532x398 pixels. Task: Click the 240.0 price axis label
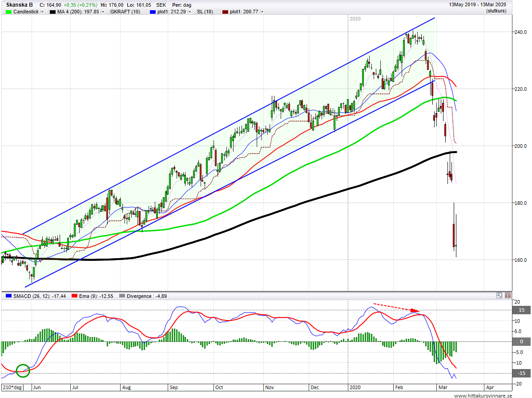coord(520,32)
